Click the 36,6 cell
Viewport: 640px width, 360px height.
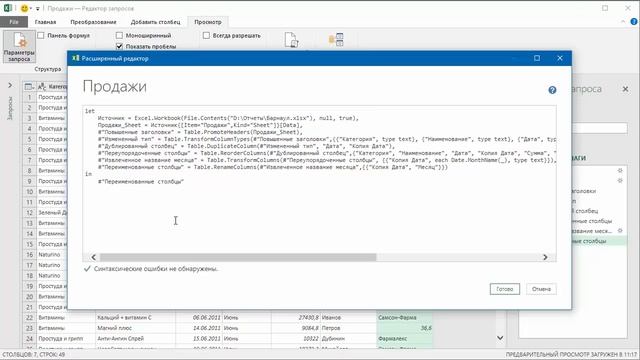click(404, 328)
